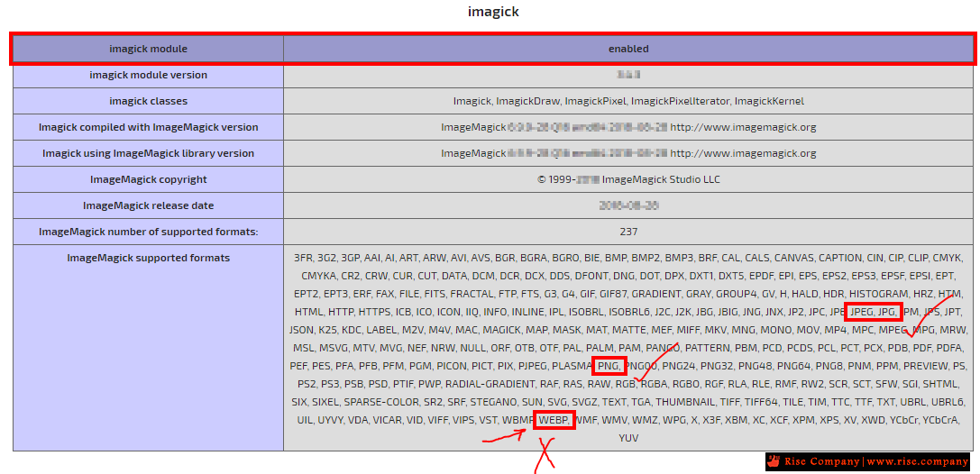
Task: Click "LABEL" in the formats list
Action: 381,330
